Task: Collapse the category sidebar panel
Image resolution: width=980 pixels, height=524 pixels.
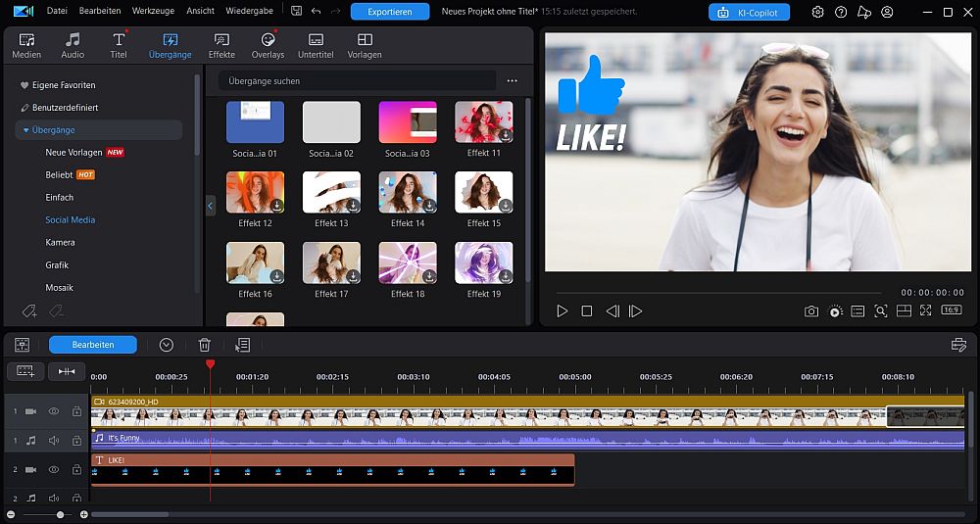Action: click(210, 206)
